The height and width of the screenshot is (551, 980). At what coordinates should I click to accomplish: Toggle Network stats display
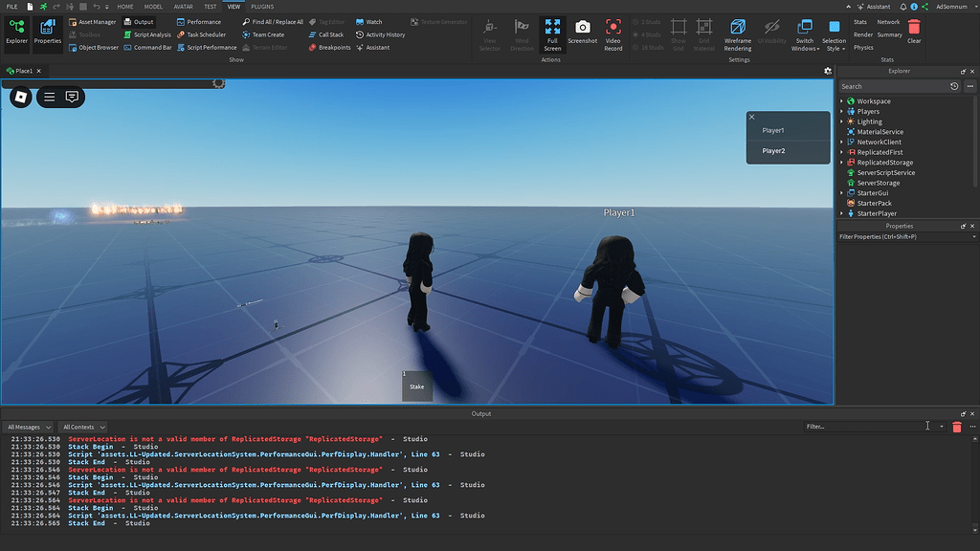pyautogui.click(x=888, y=22)
